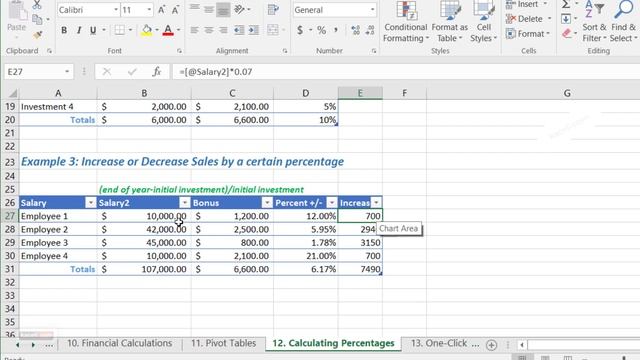The width and height of the screenshot is (640, 360).
Task: Click the AutoSum sigma icon
Action: 566,4
